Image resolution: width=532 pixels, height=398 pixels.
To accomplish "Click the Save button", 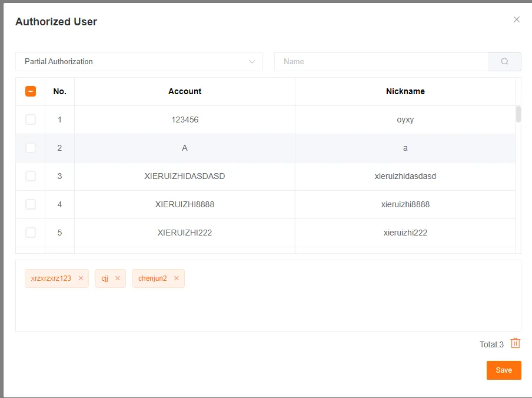I will pyautogui.click(x=503, y=370).
